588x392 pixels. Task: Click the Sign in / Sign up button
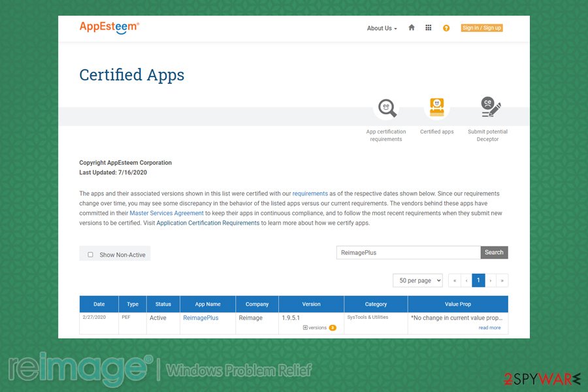(482, 27)
